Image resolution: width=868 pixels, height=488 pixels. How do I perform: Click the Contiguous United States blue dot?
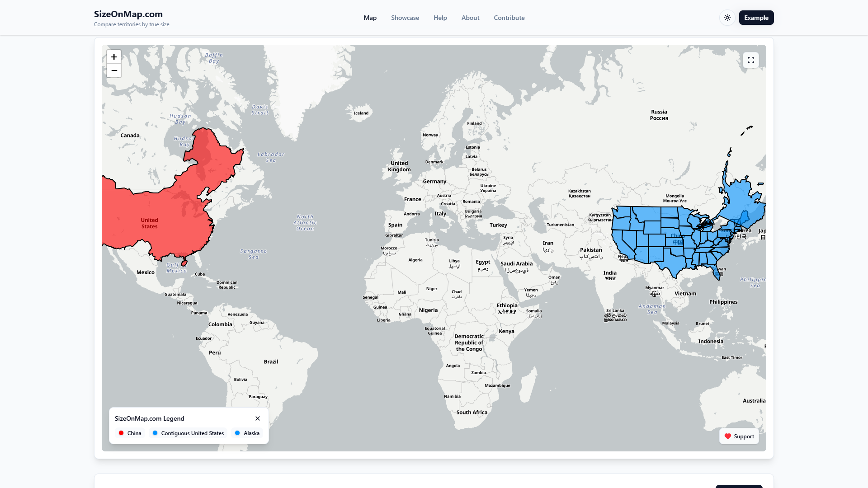tap(155, 433)
